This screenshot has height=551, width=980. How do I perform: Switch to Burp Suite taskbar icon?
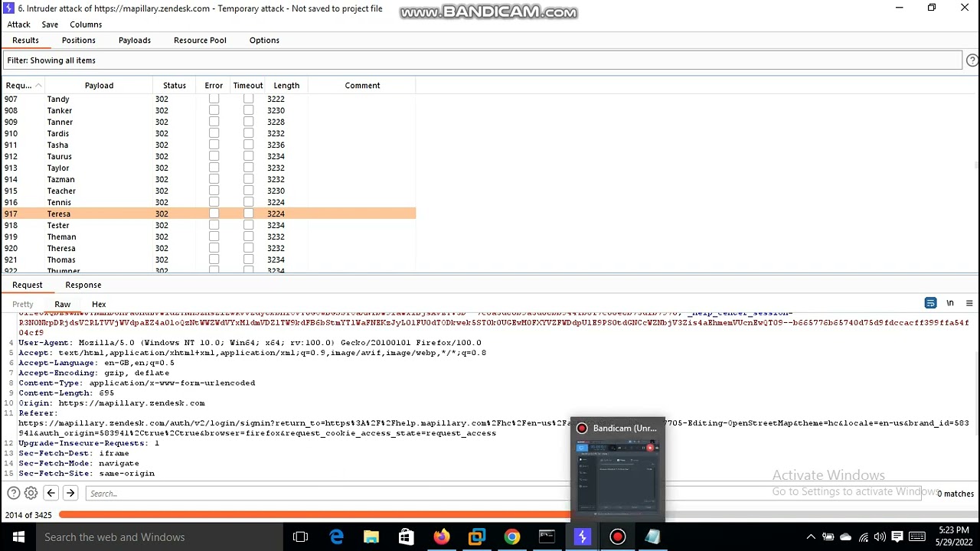click(x=582, y=537)
